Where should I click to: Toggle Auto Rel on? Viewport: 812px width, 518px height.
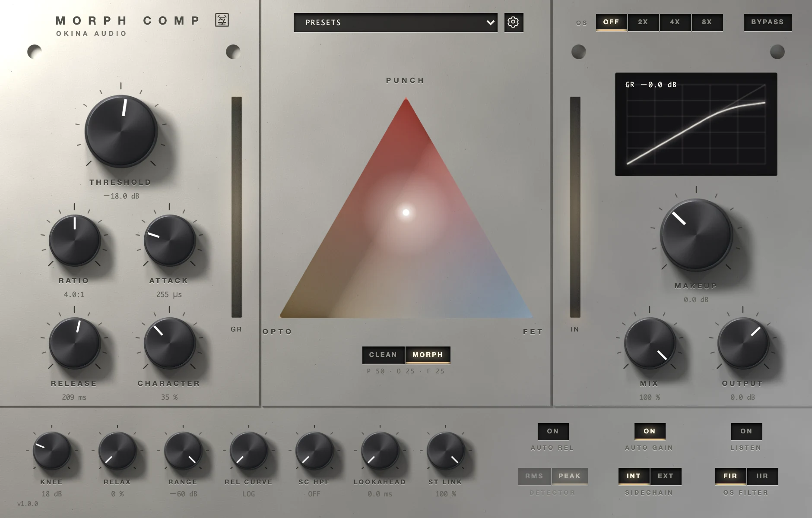[x=553, y=431]
